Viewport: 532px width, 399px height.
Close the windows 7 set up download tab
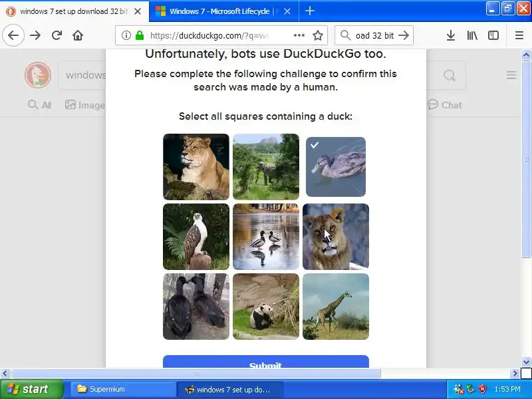tap(138, 11)
